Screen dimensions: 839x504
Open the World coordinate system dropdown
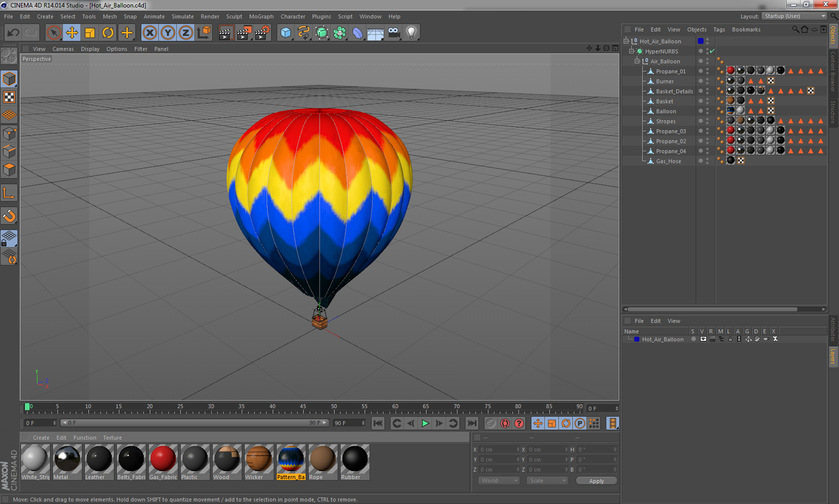click(499, 481)
